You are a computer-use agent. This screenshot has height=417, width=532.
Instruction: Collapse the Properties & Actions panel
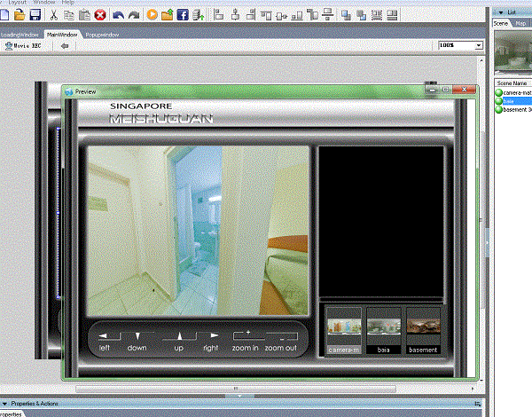[x=4, y=404]
